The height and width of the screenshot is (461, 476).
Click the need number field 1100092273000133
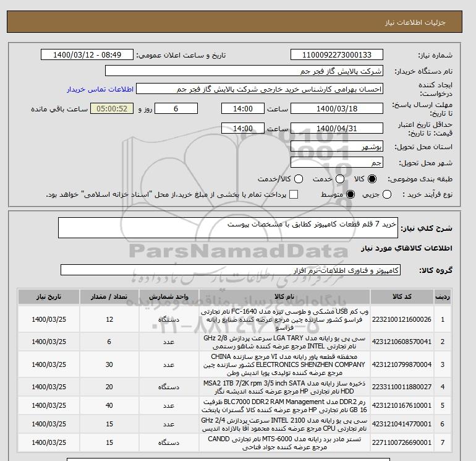337,54
